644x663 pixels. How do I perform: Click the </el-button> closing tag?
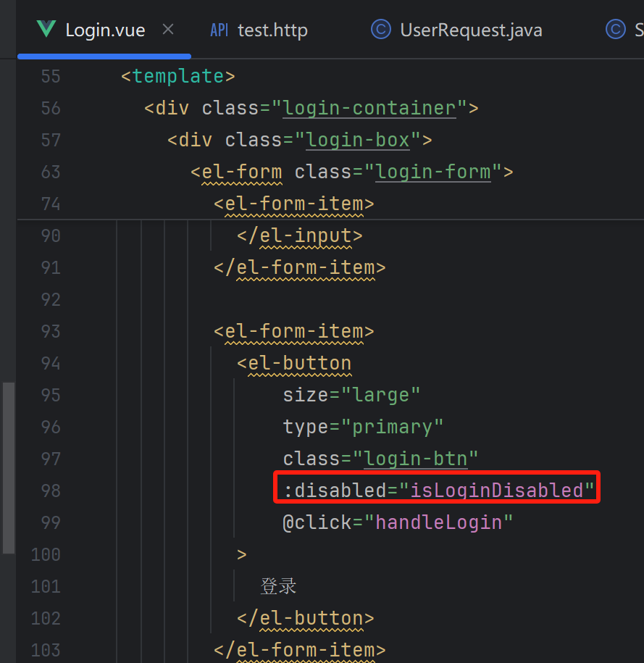click(x=305, y=619)
